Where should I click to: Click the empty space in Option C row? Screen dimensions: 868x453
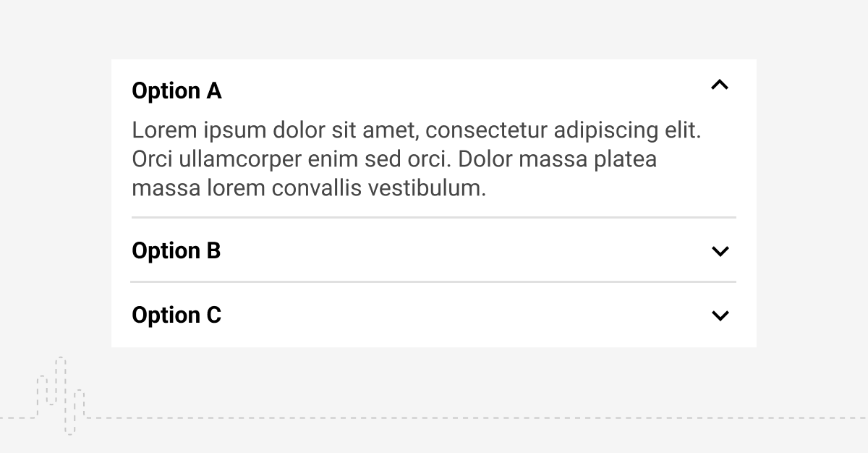(x=463, y=316)
